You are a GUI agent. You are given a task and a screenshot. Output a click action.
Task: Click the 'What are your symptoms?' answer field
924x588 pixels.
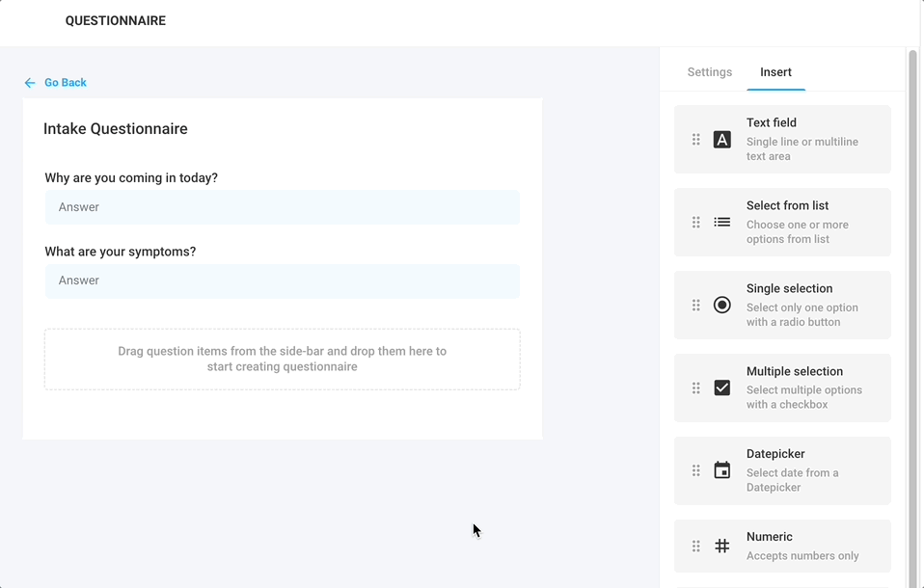coord(283,281)
